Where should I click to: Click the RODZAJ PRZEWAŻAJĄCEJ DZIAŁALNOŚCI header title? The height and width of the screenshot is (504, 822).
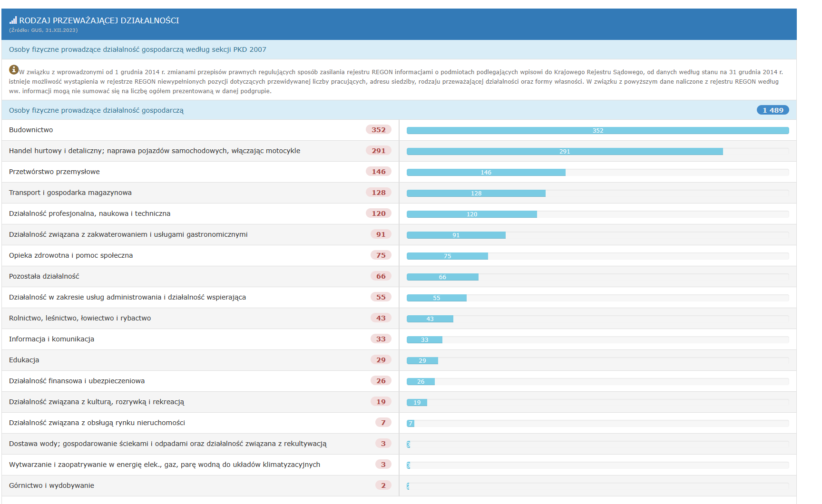pyautogui.click(x=99, y=20)
